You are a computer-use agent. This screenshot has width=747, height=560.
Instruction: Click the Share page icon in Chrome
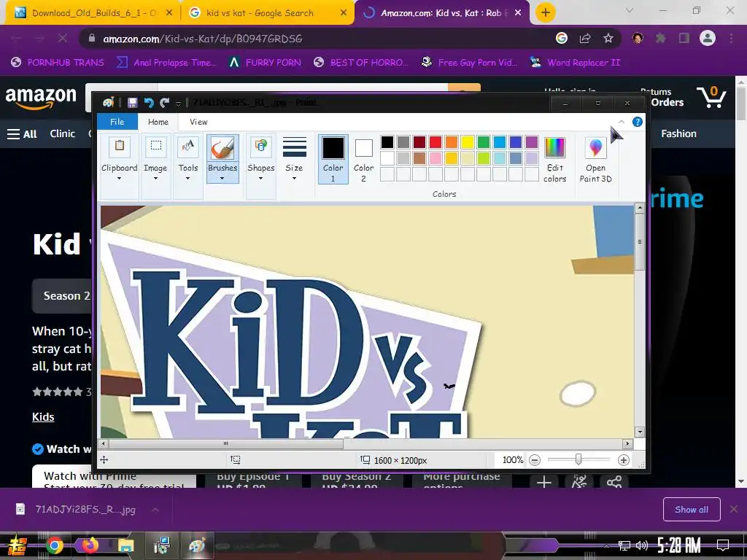(585, 39)
